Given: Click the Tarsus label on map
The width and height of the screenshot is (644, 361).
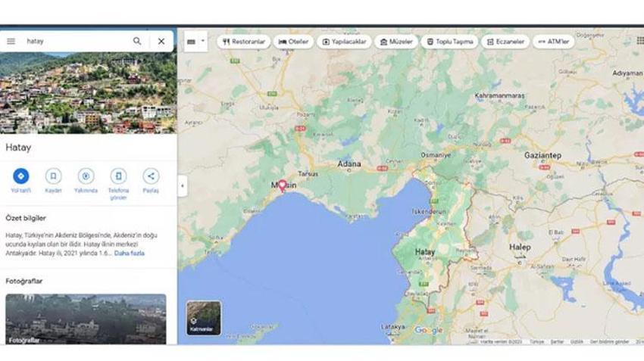Looking at the screenshot, I should [308, 174].
